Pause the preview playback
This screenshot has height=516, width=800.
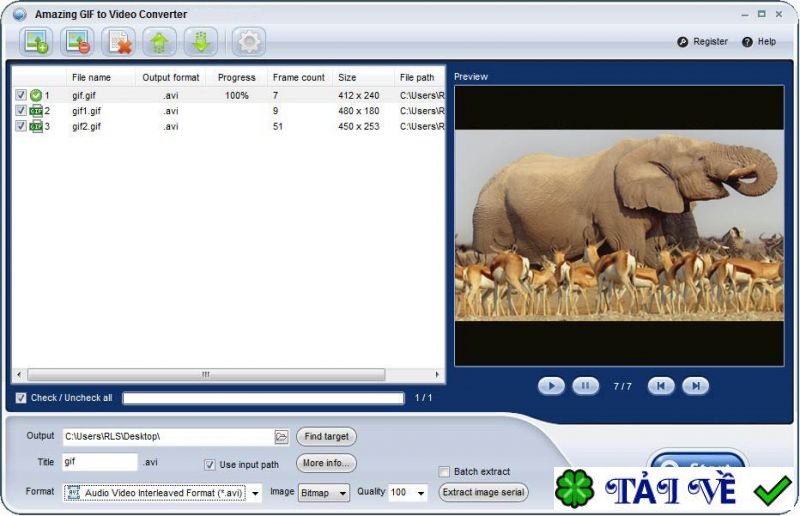coord(585,386)
